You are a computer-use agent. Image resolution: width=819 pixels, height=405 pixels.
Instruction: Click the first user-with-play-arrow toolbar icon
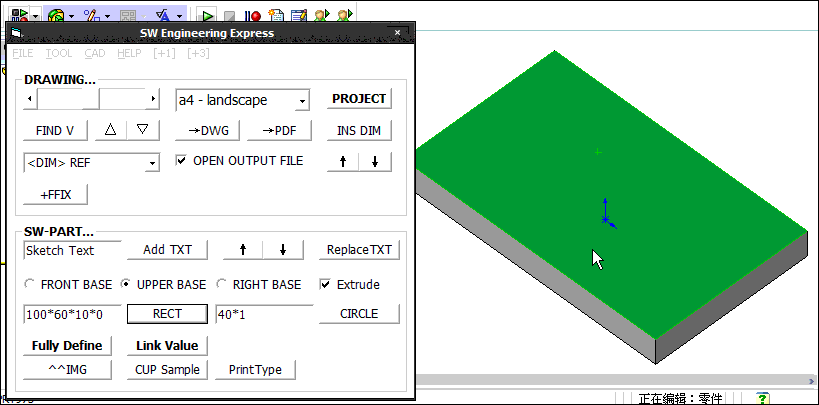(x=322, y=15)
